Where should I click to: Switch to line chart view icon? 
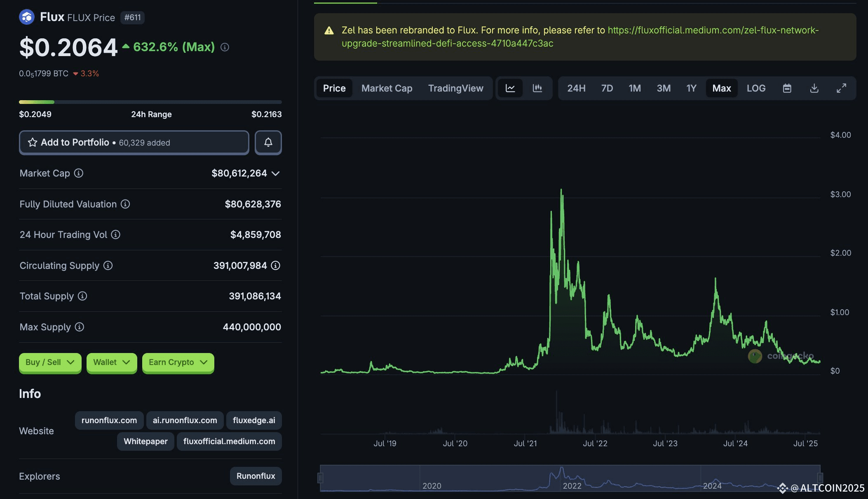(510, 88)
